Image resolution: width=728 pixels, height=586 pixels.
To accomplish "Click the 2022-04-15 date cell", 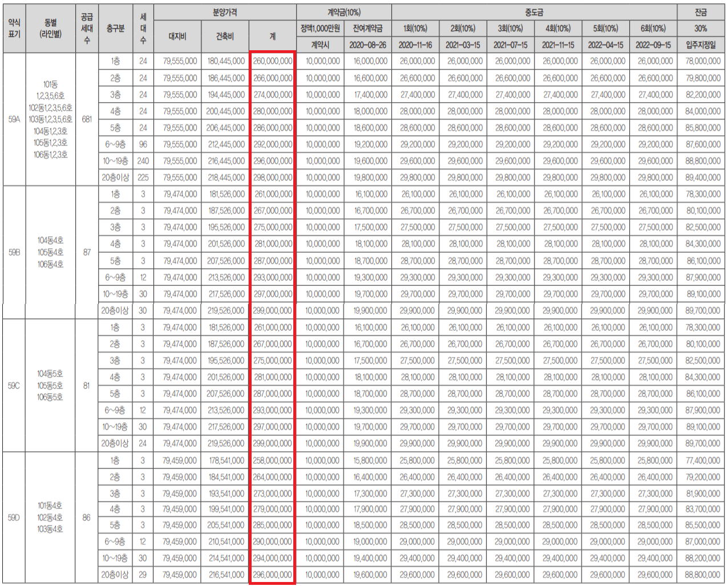I will point(605,45).
